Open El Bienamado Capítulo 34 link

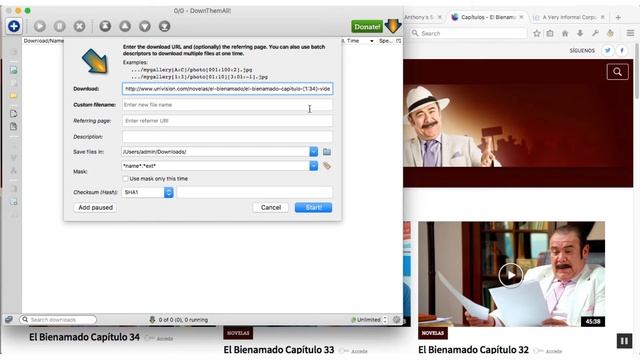[x=84, y=337]
